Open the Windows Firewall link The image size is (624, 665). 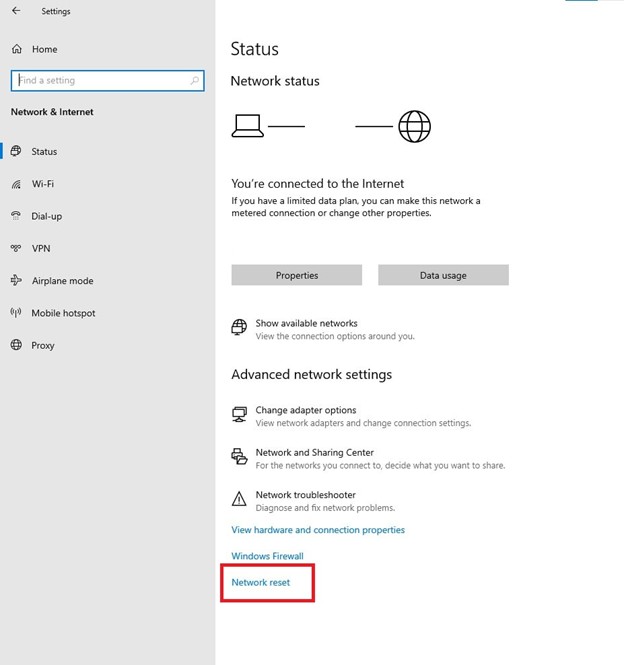(267, 556)
